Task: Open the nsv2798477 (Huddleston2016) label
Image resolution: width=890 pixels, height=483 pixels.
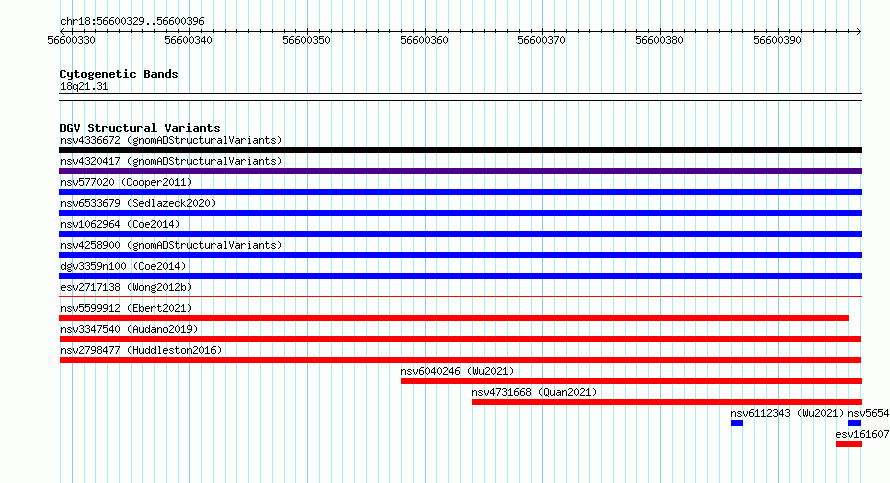Action: pyautogui.click(x=141, y=350)
